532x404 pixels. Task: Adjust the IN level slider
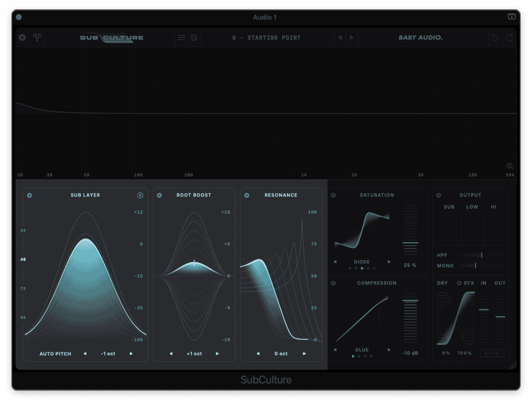click(484, 318)
